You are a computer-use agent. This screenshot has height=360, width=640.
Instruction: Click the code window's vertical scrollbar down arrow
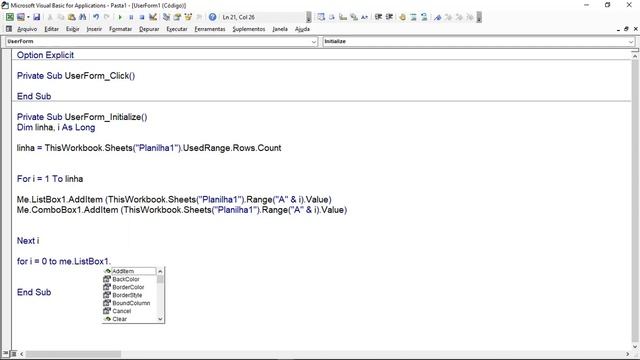click(x=635, y=347)
